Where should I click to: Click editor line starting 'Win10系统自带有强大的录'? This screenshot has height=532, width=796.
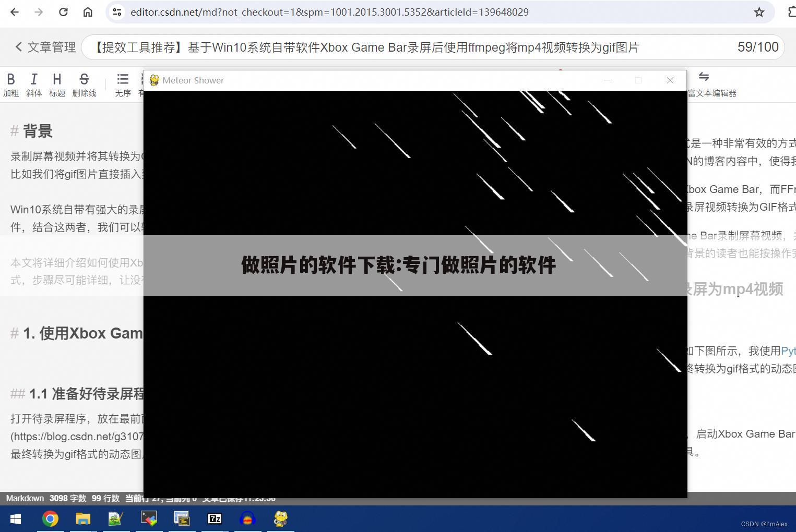pos(77,210)
